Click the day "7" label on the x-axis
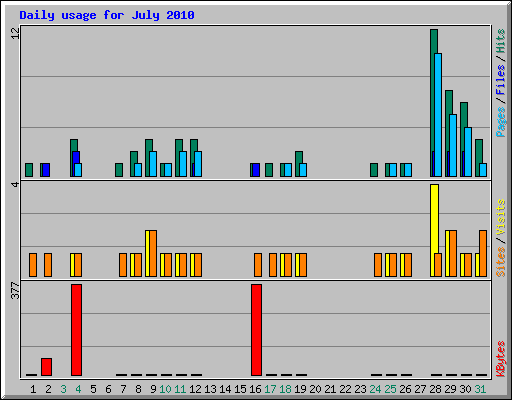 (x=123, y=389)
